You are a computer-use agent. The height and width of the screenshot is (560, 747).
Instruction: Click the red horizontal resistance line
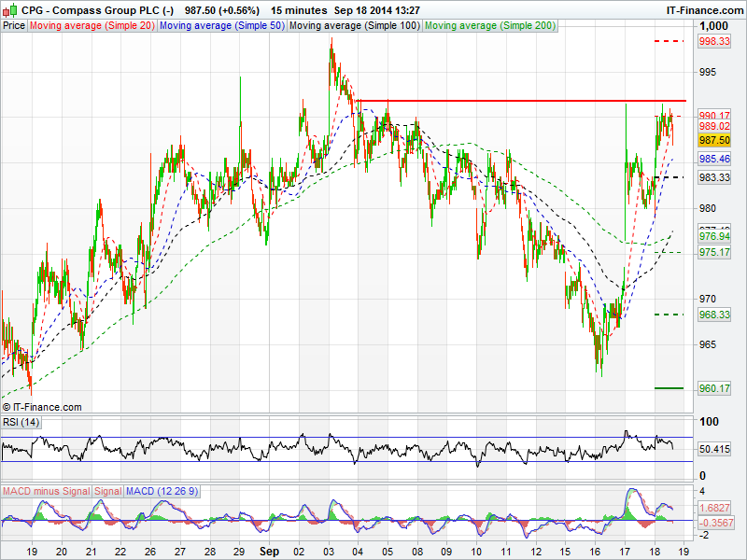[521, 100]
